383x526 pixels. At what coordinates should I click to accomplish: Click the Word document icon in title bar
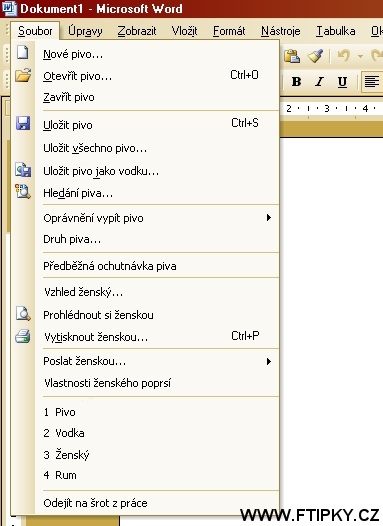click(x=9, y=8)
